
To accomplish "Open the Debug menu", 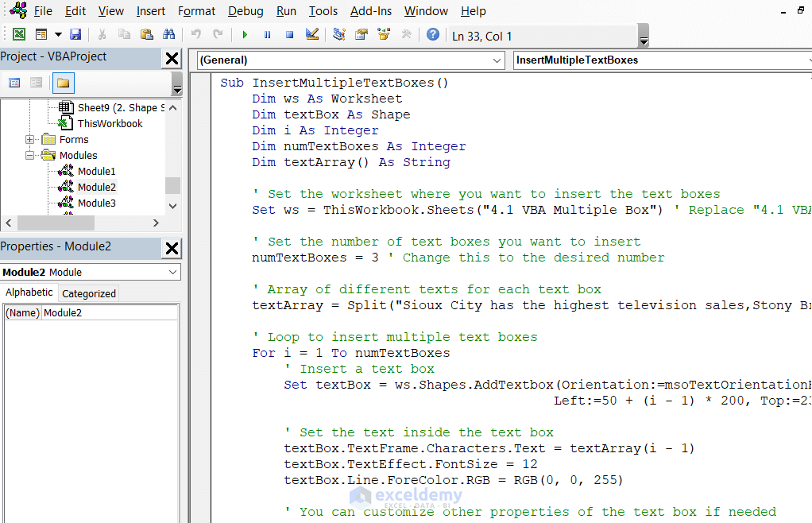I will tap(246, 11).
